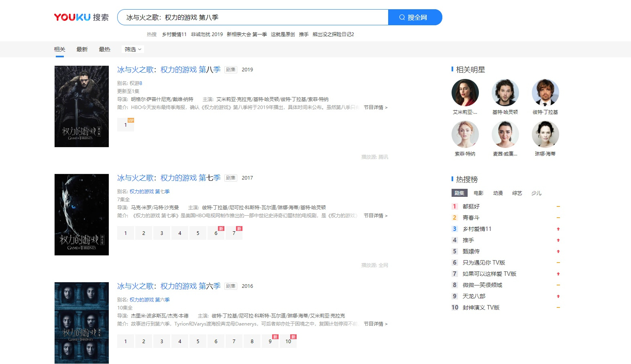Viewport: 631px width, 364px height.
Task: Open 琳娜·海蒂 star avatar
Action: point(545,134)
